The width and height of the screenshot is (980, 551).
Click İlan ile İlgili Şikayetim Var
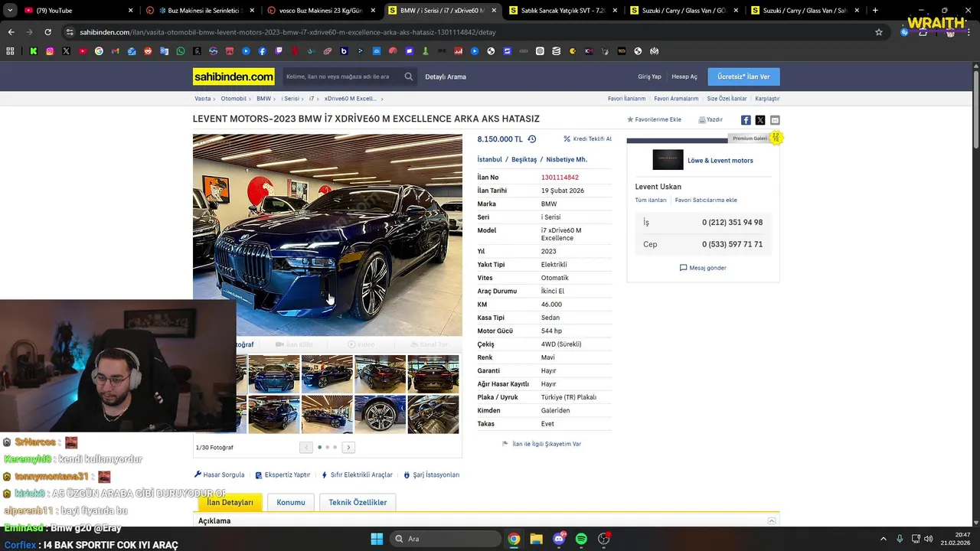(x=541, y=444)
